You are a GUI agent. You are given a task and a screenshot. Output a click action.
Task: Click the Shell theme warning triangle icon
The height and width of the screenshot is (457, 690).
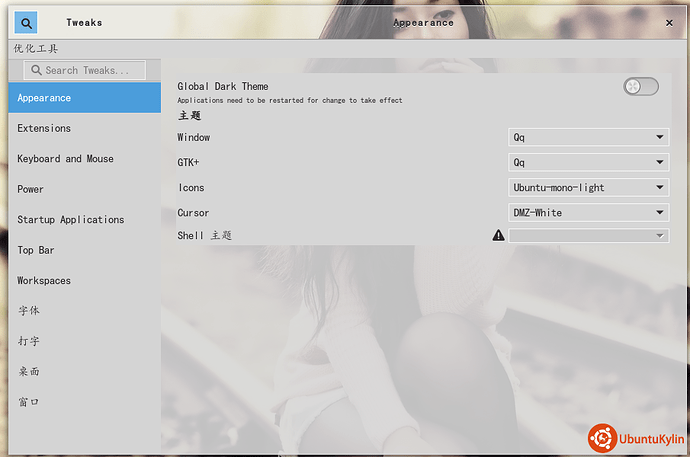(x=498, y=236)
